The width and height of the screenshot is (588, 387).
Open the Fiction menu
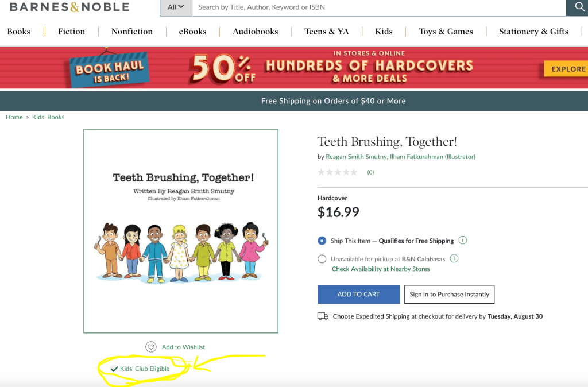[71, 32]
